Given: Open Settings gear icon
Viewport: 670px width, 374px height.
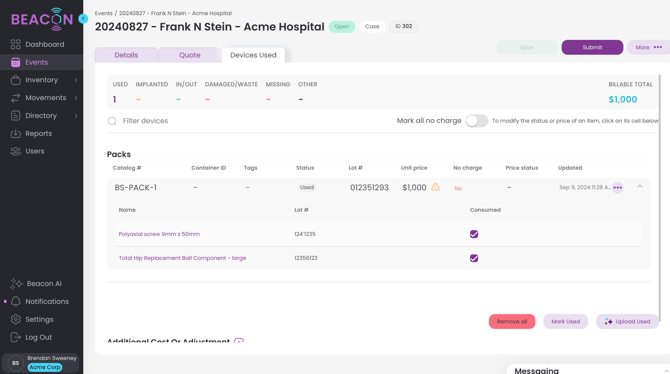Looking at the screenshot, I should (x=15, y=319).
